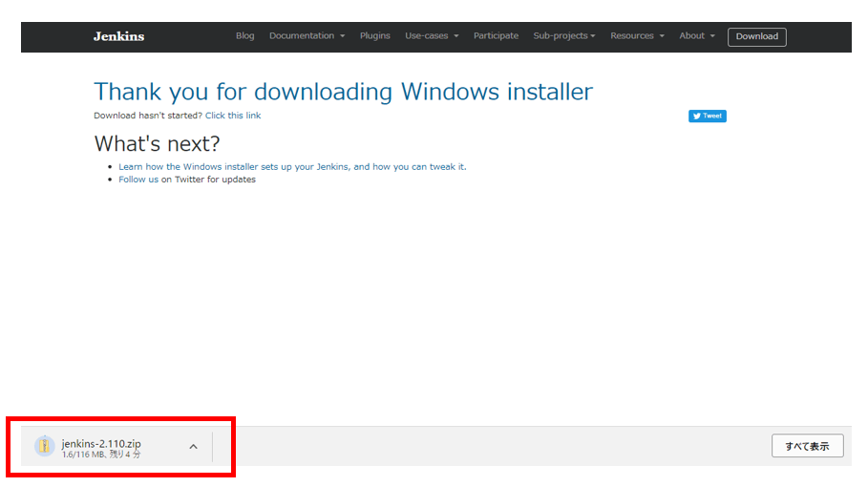Expand the Documentation dropdown menu
The height and width of the screenshot is (487, 868).
307,36
